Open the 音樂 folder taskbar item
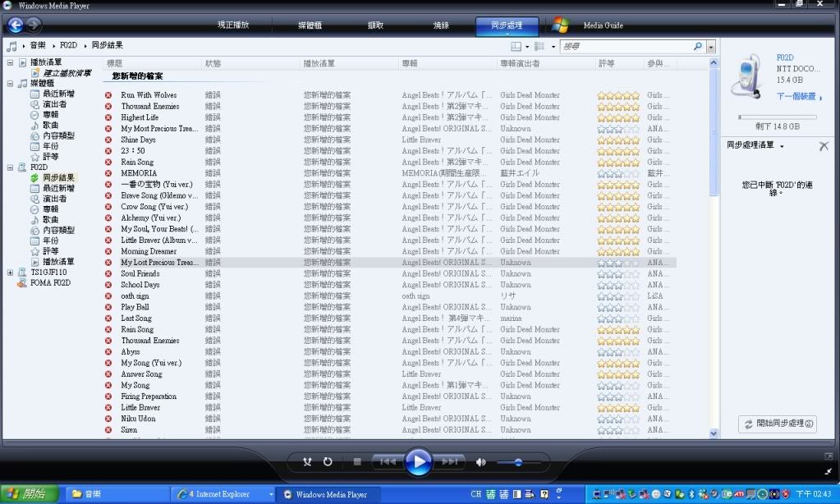 (118, 494)
